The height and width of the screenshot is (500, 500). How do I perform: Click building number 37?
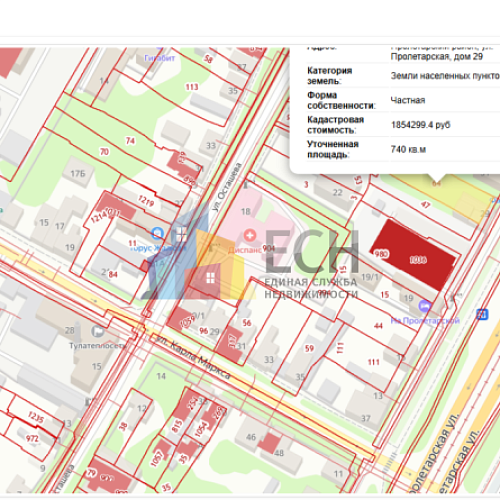tap(366, 418)
